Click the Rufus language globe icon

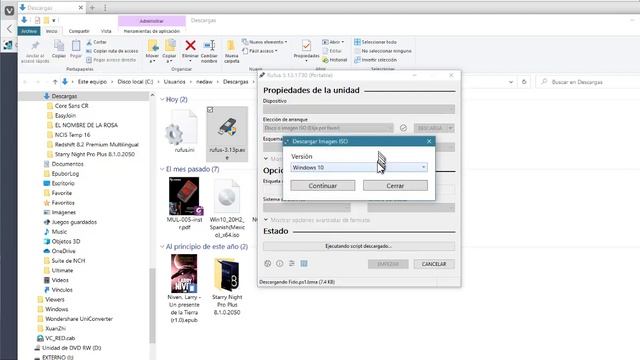point(268,264)
